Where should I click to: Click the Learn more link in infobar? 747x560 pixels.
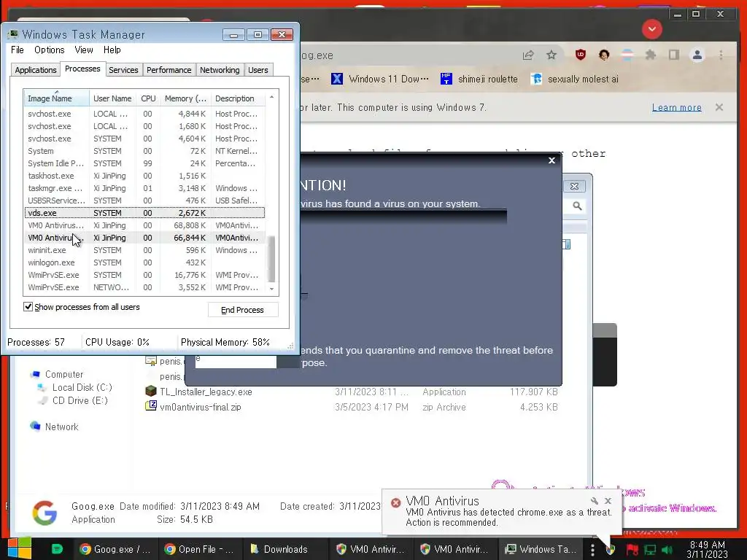point(676,108)
